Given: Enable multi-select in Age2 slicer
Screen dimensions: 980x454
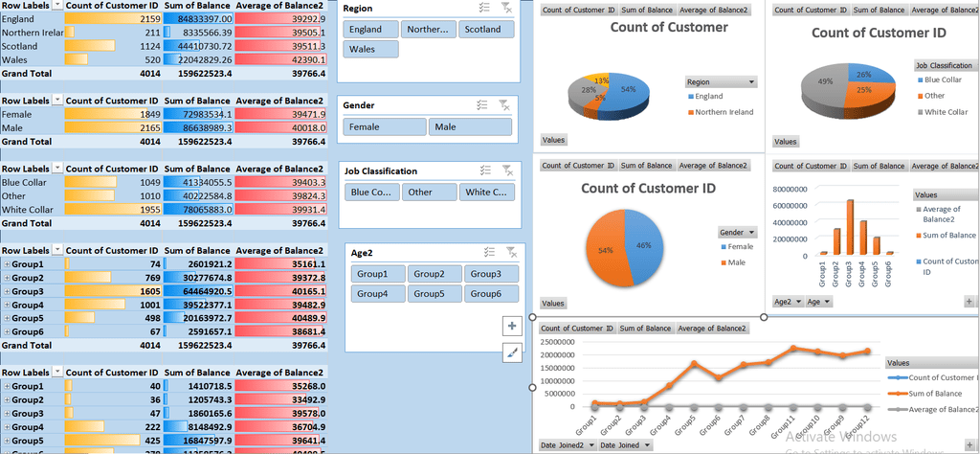Looking at the screenshot, I should 488,252.
